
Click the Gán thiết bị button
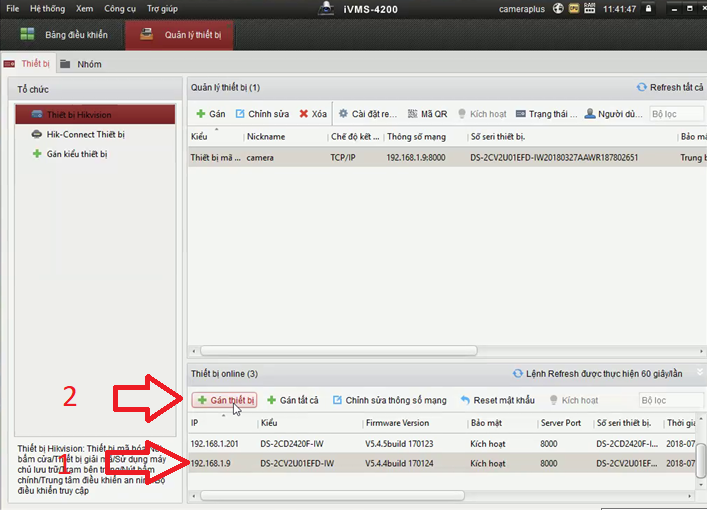point(225,400)
